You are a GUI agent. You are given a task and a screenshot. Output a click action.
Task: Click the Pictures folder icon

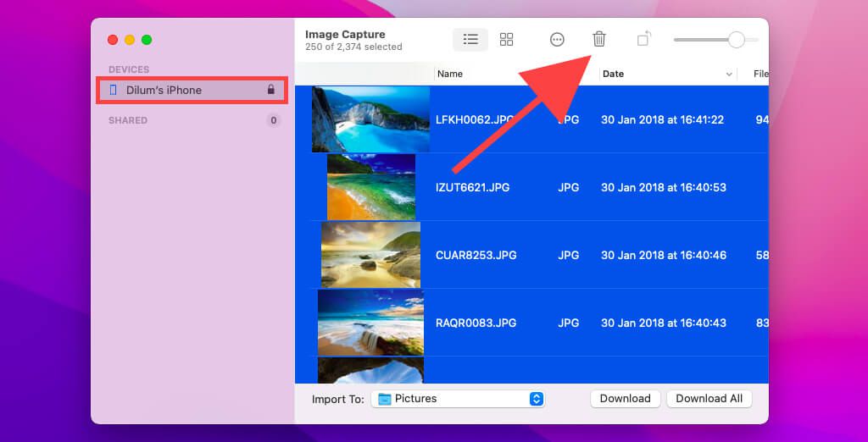tap(385, 399)
